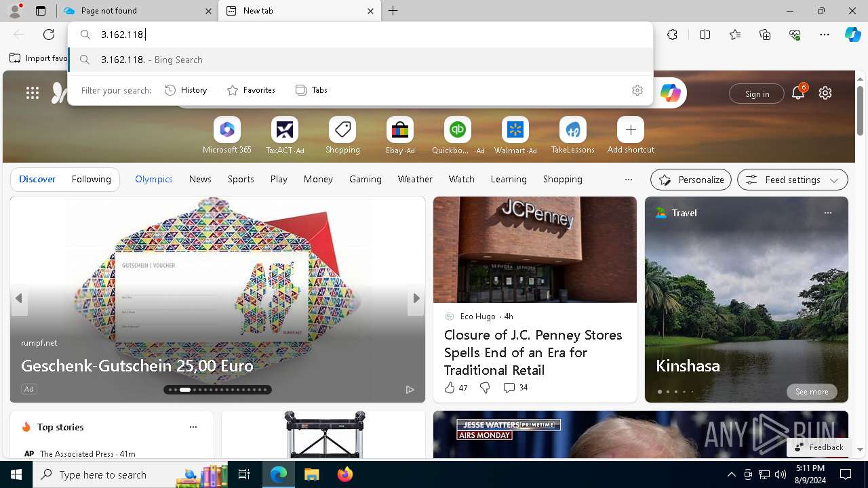Open Travel card options menu
Image resolution: width=868 pixels, height=488 pixels.
click(x=827, y=213)
